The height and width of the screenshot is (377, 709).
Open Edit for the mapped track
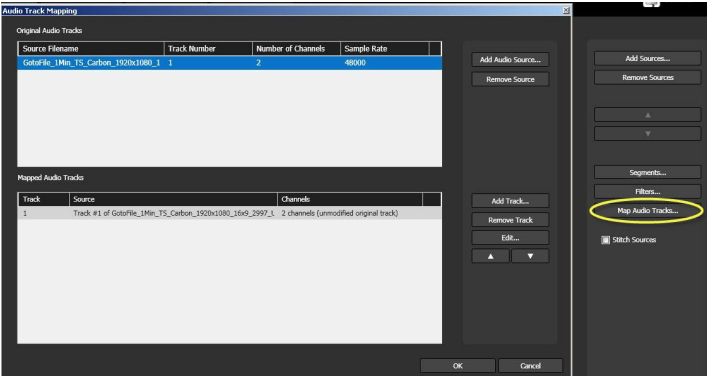510,238
